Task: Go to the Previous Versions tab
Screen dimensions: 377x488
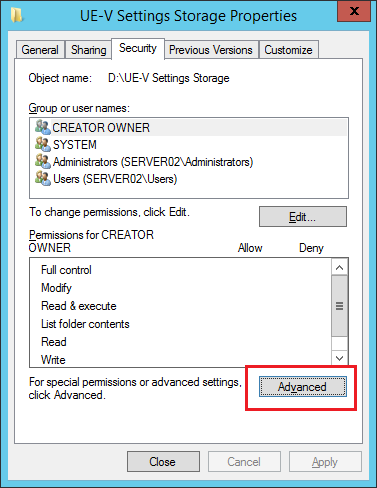Action: point(211,50)
